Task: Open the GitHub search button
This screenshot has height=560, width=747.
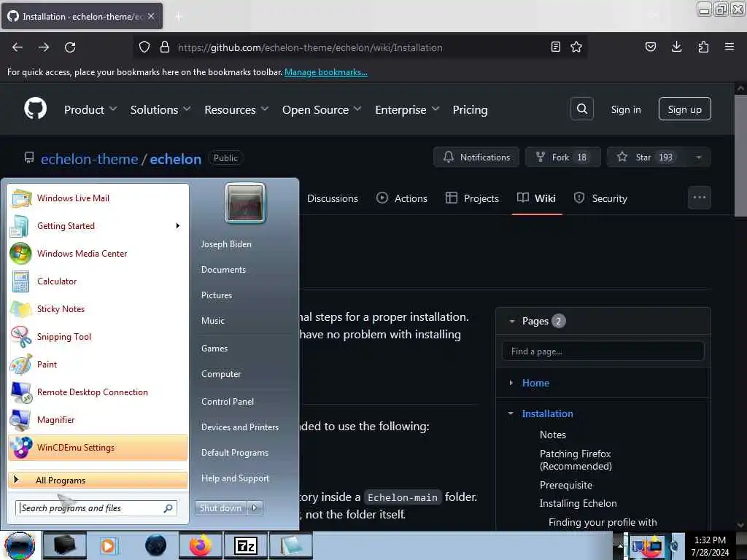Action: (x=581, y=109)
